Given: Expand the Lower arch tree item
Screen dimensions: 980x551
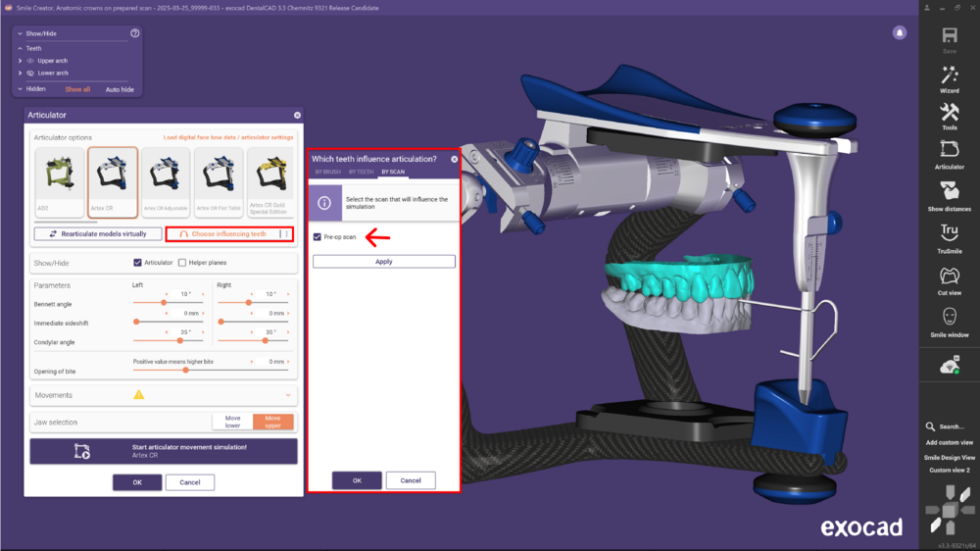Looking at the screenshot, I should point(21,74).
